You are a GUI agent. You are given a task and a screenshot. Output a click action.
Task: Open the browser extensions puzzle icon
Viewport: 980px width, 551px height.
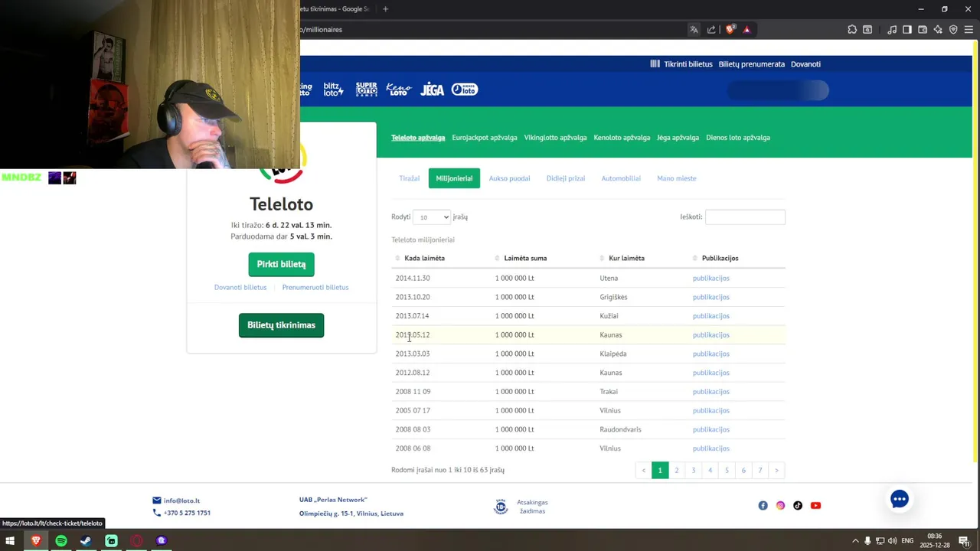pyautogui.click(x=852, y=29)
